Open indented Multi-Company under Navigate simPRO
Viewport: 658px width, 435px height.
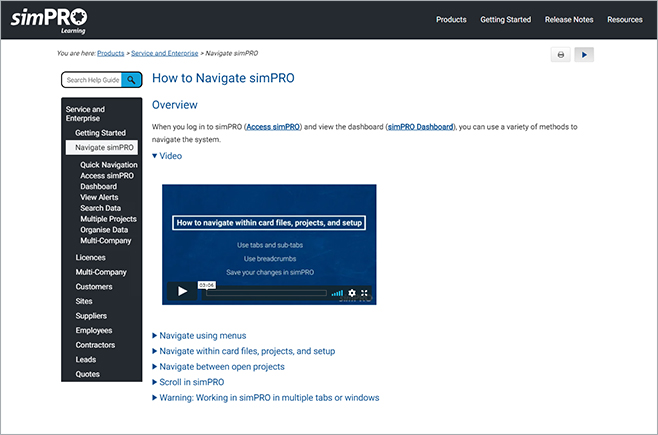click(x=106, y=241)
